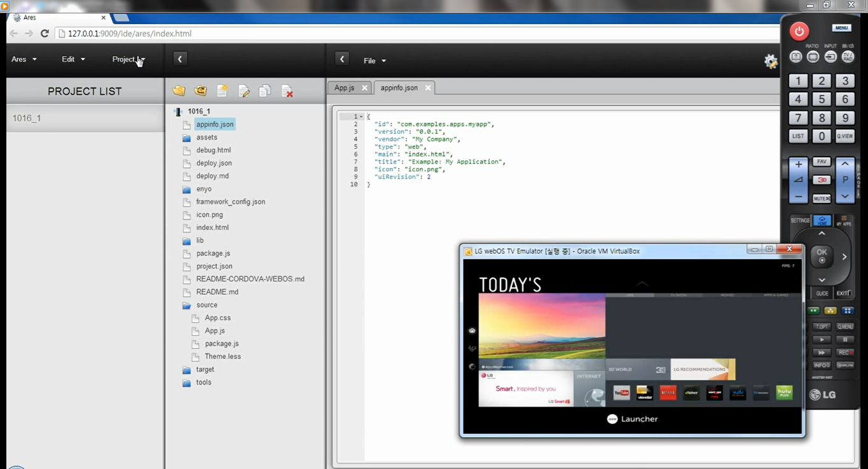868x469 pixels.
Task: Click the red power button on the remote
Action: [799, 31]
